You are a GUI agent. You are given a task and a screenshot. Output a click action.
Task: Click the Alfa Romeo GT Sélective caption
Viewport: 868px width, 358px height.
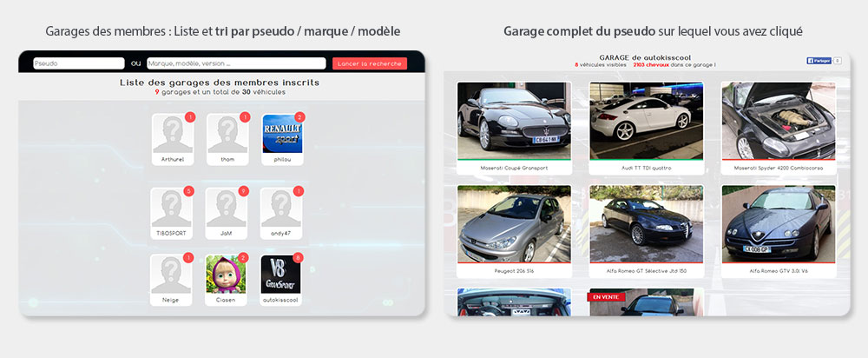click(646, 271)
